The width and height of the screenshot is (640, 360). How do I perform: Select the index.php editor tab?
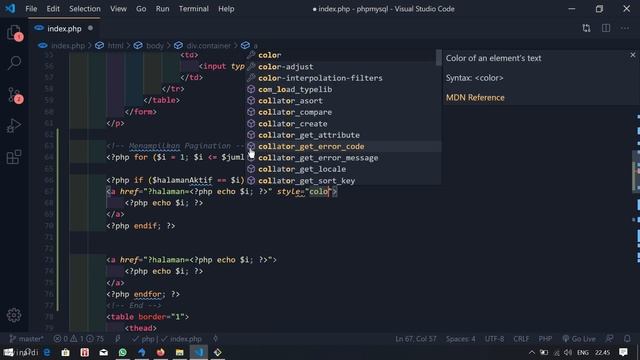tap(64, 29)
